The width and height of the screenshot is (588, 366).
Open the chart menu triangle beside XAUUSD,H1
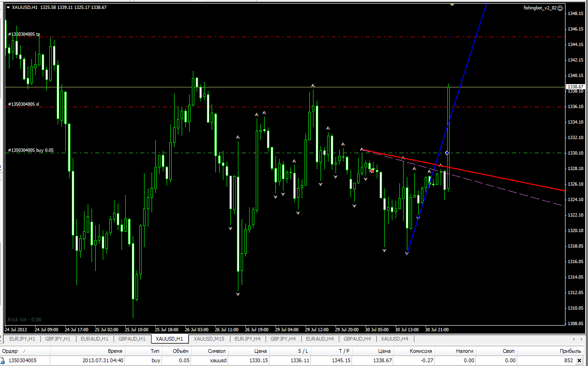click(8, 8)
